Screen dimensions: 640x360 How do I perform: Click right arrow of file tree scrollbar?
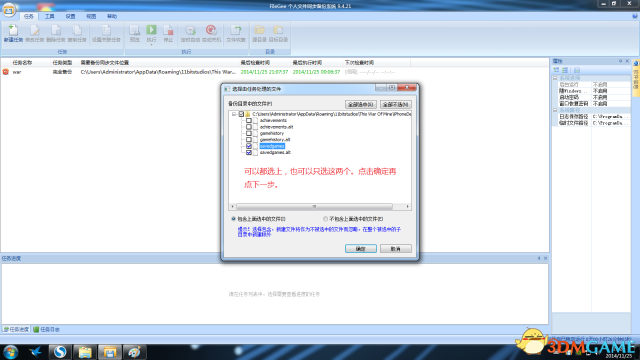tap(407, 207)
